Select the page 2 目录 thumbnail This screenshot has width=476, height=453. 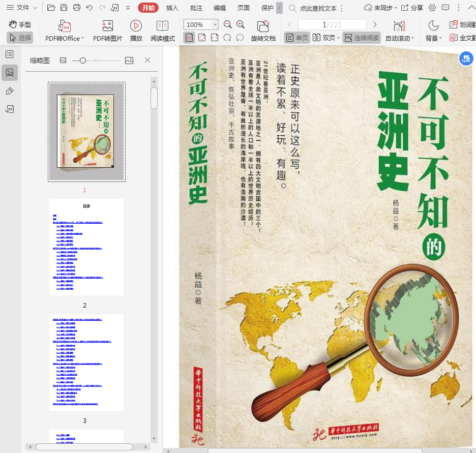(86, 247)
